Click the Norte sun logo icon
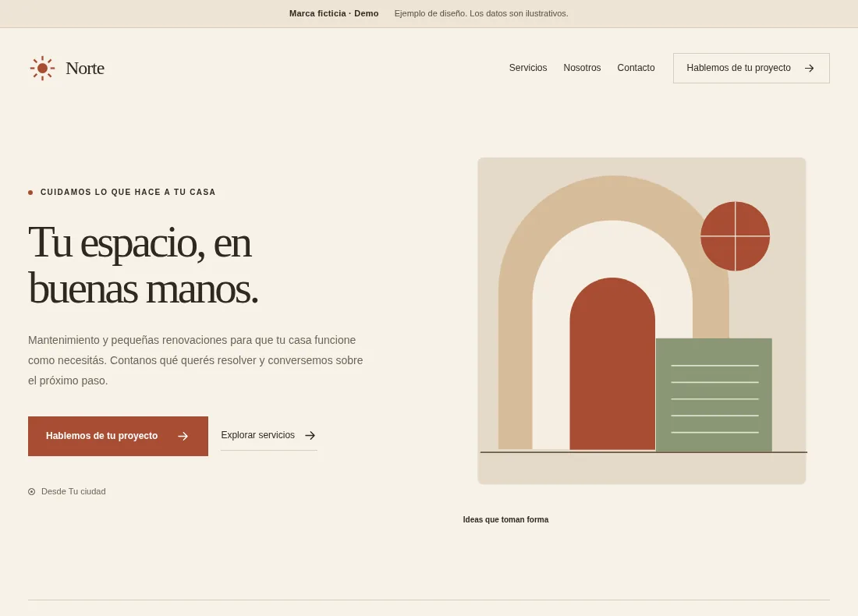Screen dimensions: 858x616 (42, 69)
